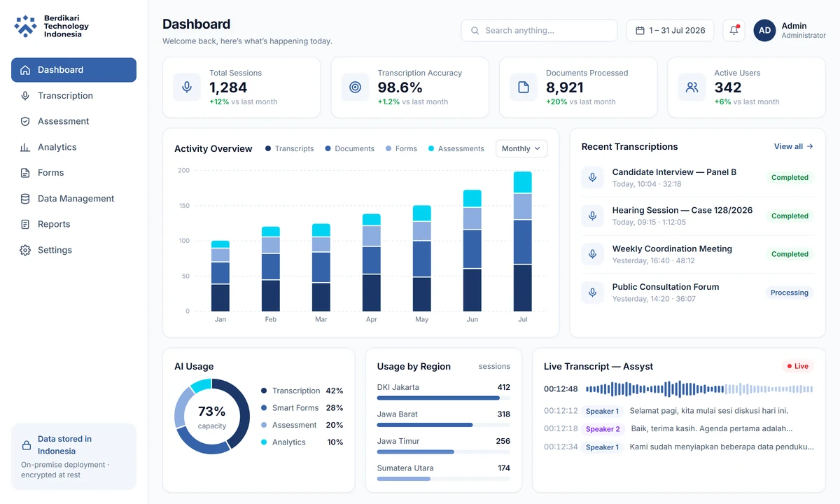Click the Total Sessions microphone icon

(187, 87)
